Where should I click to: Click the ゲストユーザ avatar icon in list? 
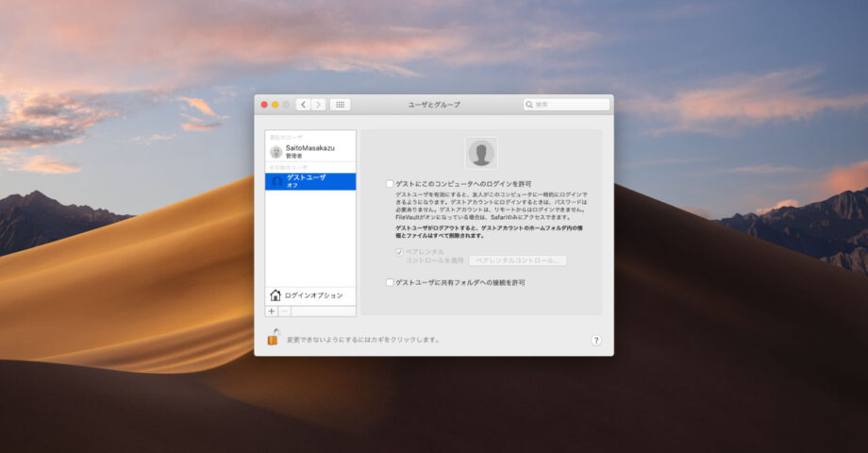pos(276,181)
